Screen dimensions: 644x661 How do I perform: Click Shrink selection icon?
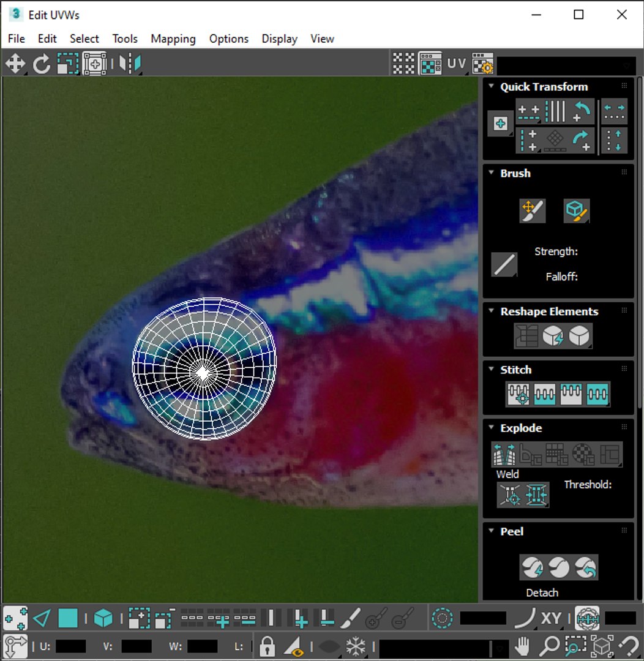pos(165,618)
